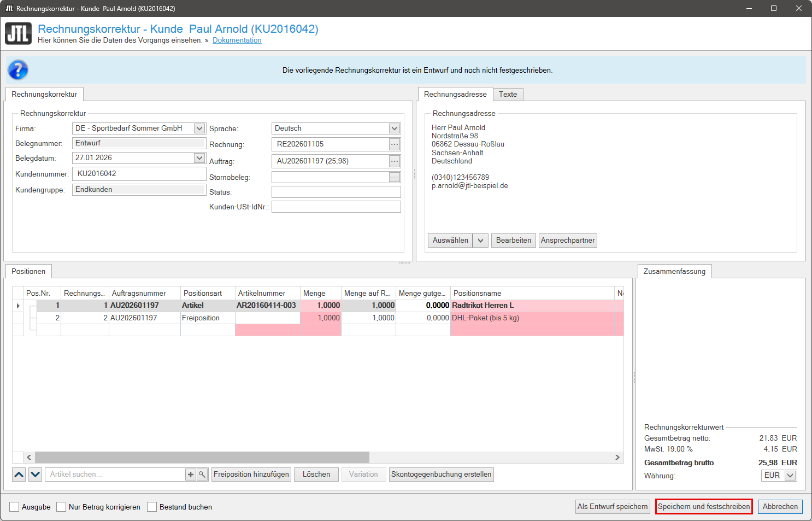Enable the Ausgabe checkbox

pyautogui.click(x=15, y=507)
